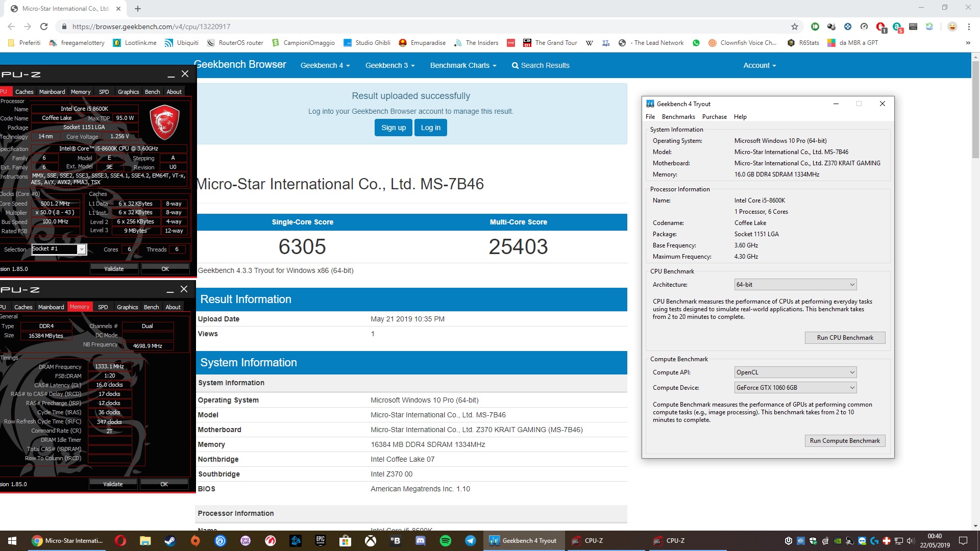This screenshot has width=980, height=551.
Task: Click OK in the lower CPU-Z window
Action: click(x=164, y=484)
